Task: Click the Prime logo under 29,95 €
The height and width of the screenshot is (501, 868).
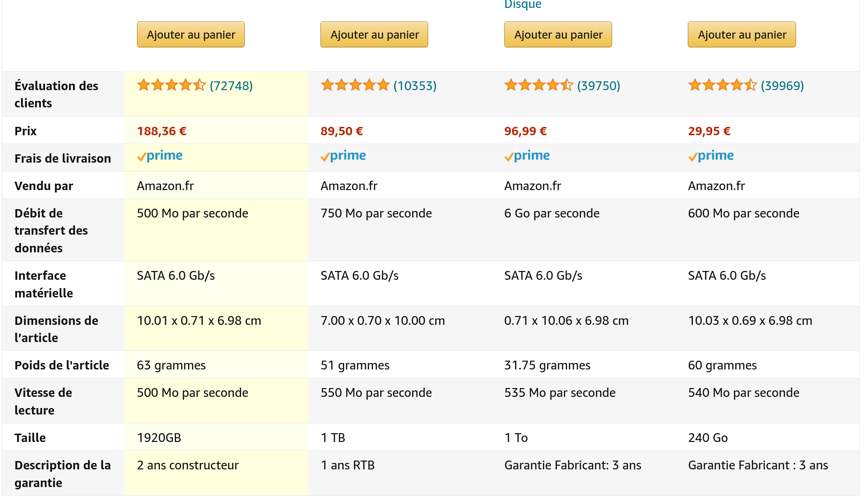Action: tap(711, 156)
